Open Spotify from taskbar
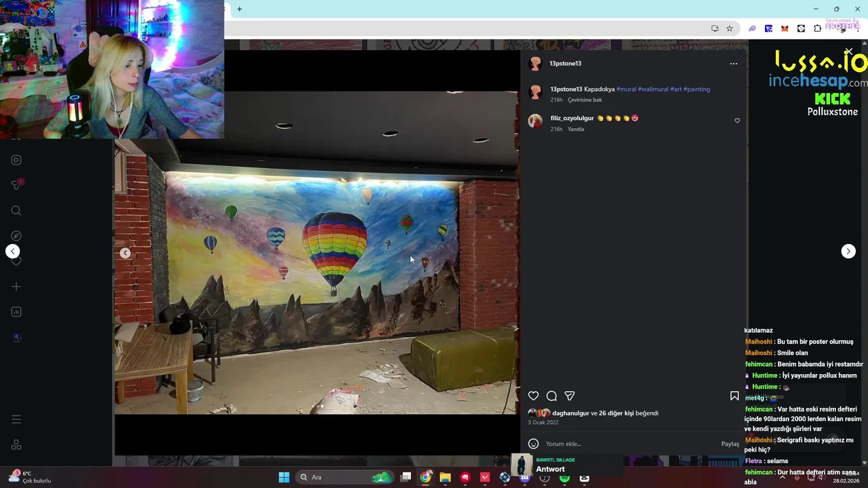The width and height of the screenshot is (868, 488). (x=564, y=477)
